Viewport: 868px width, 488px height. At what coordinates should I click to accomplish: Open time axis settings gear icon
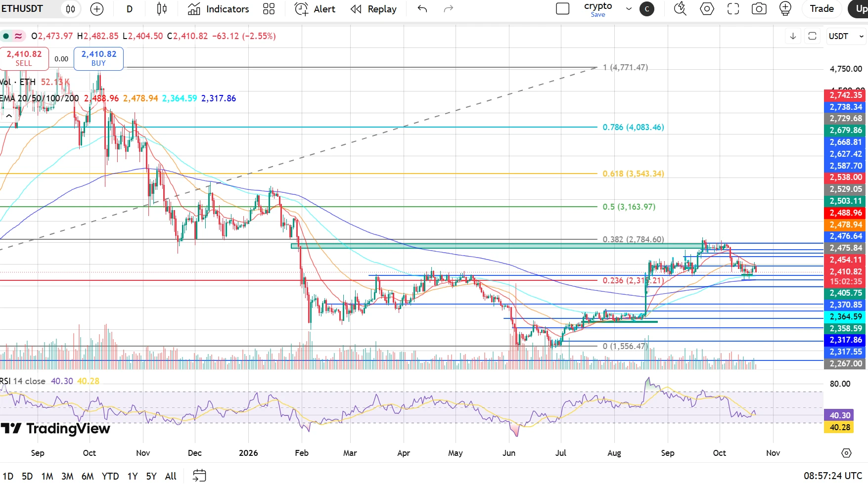pyautogui.click(x=846, y=453)
